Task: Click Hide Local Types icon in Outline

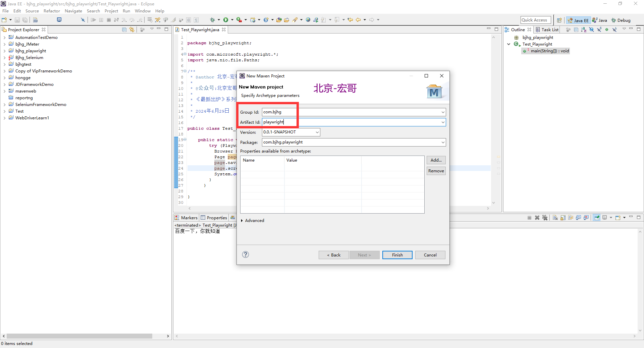Action: 614,30
